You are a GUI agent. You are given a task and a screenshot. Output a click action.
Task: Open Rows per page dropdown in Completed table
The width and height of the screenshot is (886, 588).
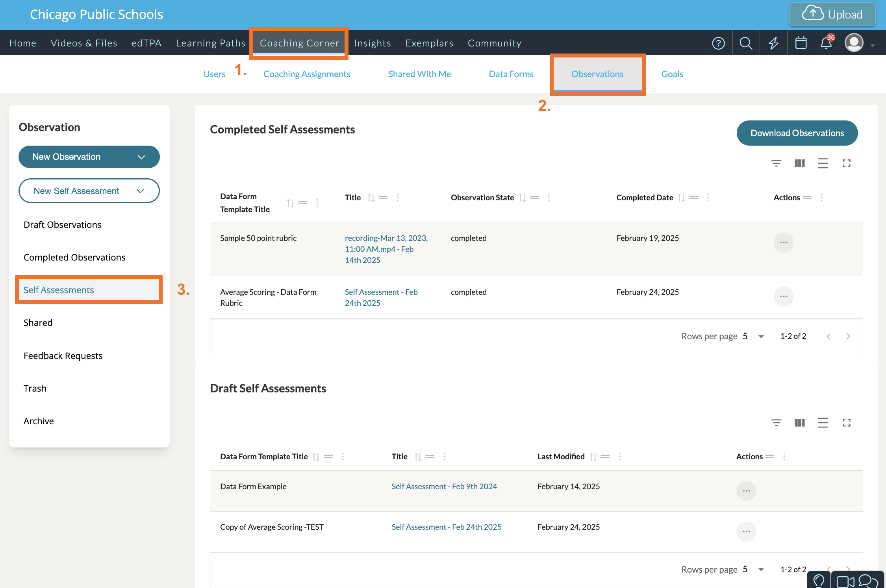click(753, 336)
